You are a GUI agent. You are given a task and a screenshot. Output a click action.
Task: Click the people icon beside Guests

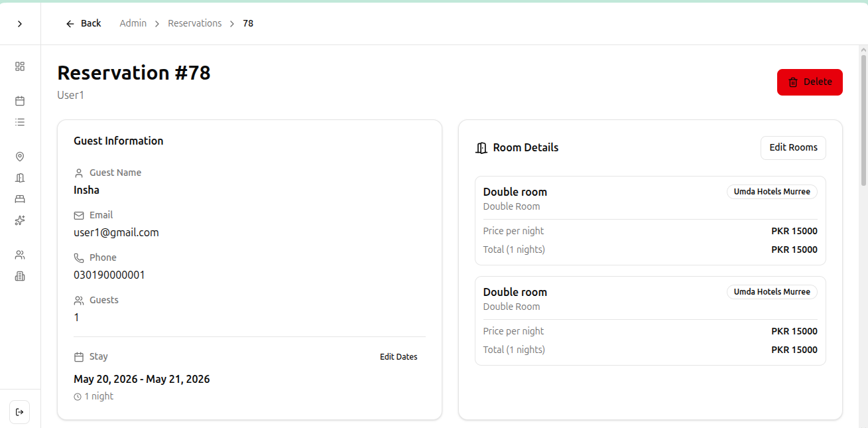pyautogui.click(x=79, y=301)
